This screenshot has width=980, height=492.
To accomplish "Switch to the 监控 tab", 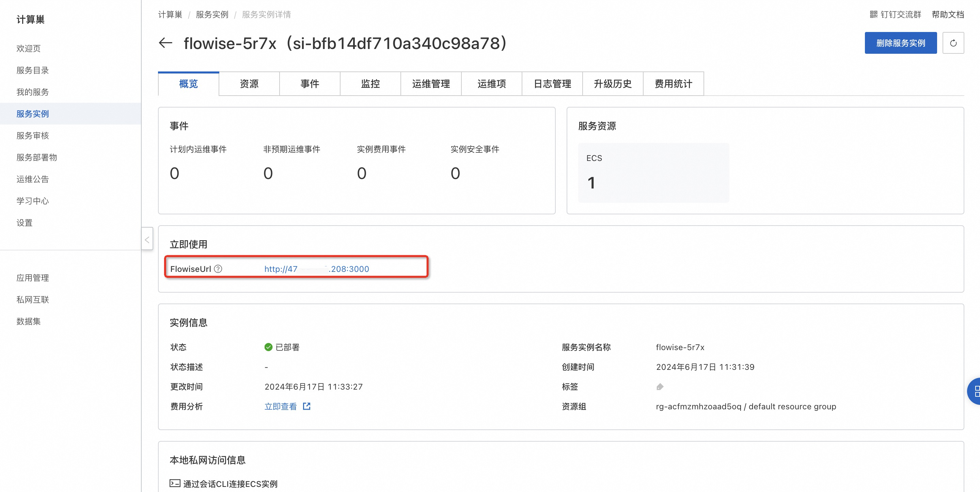I will [370, 84].
